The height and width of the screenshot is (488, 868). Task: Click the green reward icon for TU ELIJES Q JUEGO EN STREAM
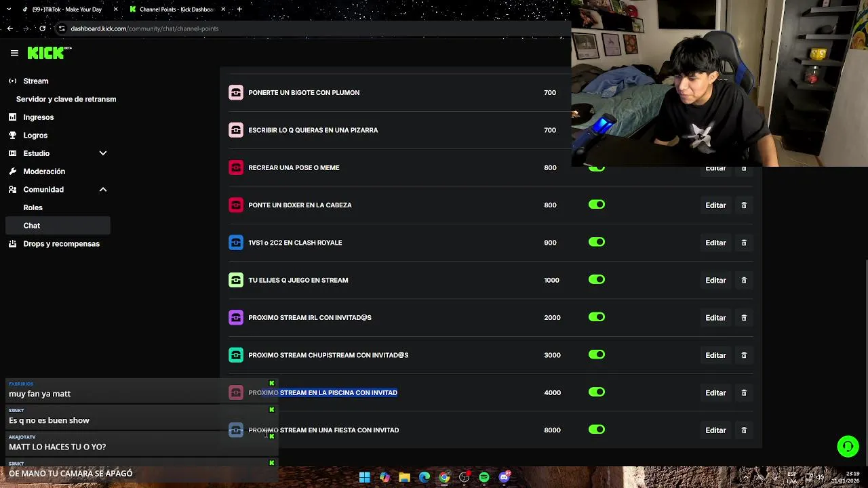click(236, 280)
